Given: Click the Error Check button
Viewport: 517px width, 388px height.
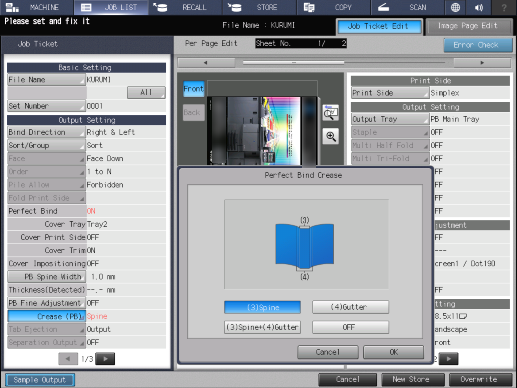Looking at the screenshot, I should click(478, 45).
